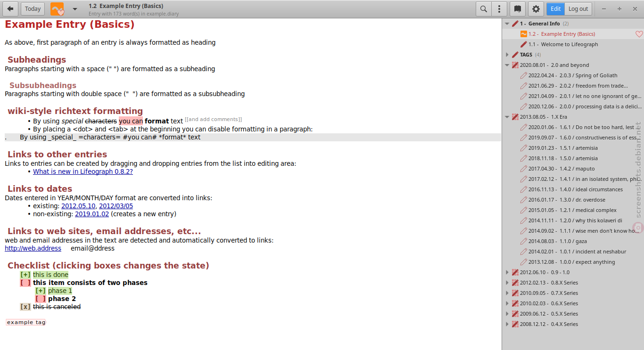Jump to Today's entry

[x=33, y=9]
